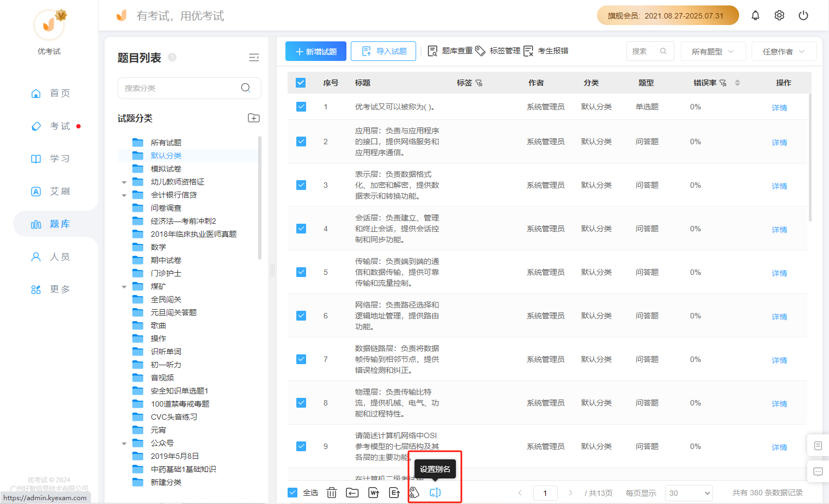Image resolution: width=829 pixels, height=504 pixels.
Task: Collapse the 题目列表 panel with the menu icon
Action: 254,58
